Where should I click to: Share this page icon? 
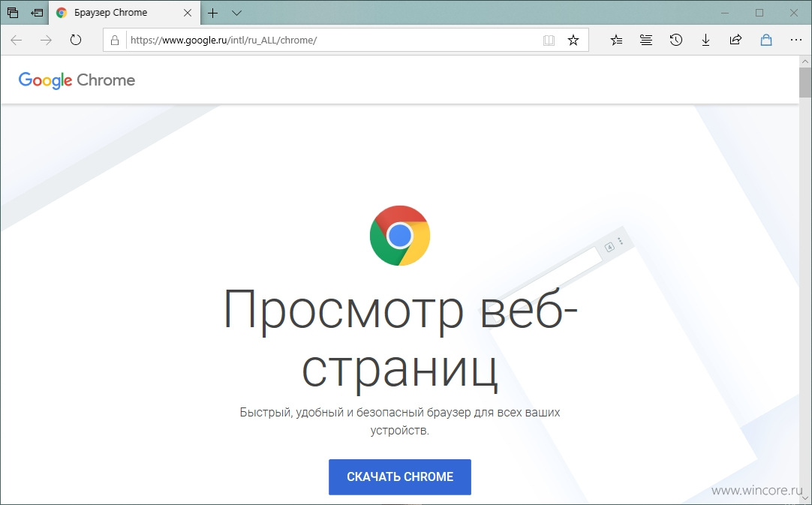click(735, 40)
